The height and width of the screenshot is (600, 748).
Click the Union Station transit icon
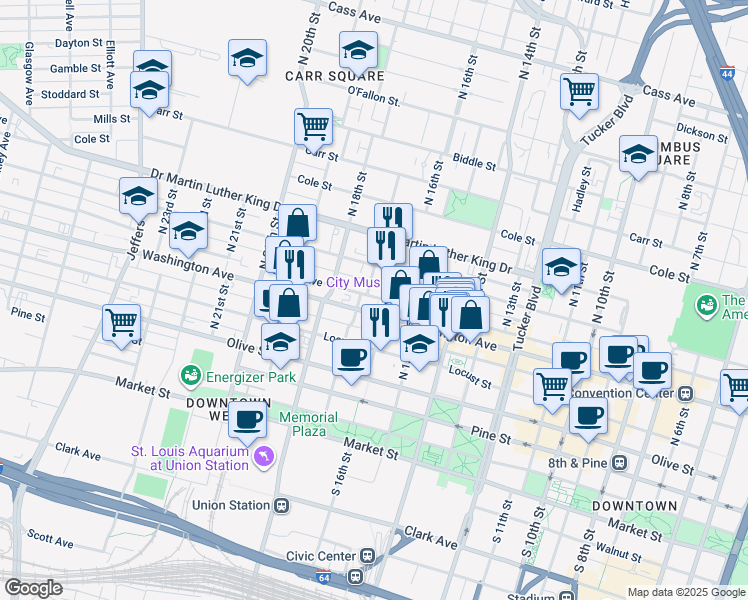282,505
